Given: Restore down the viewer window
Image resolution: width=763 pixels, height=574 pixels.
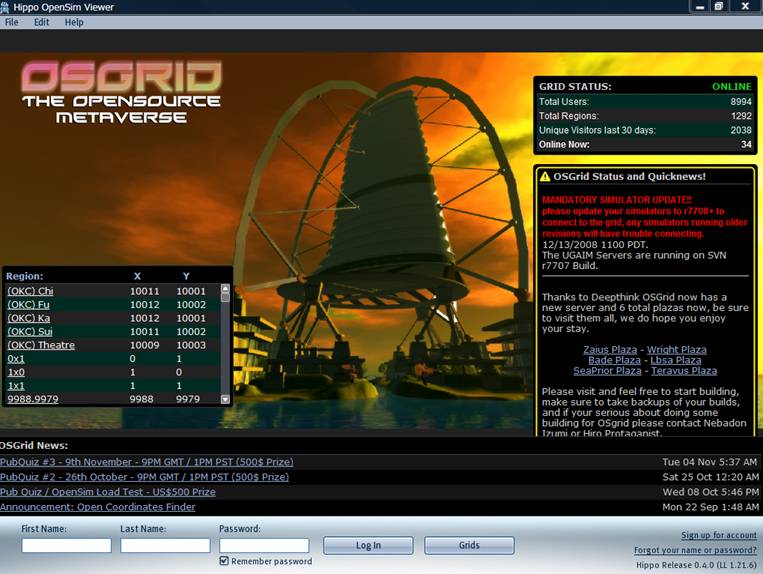Looking at the screenshot, I should coord(719,6).
